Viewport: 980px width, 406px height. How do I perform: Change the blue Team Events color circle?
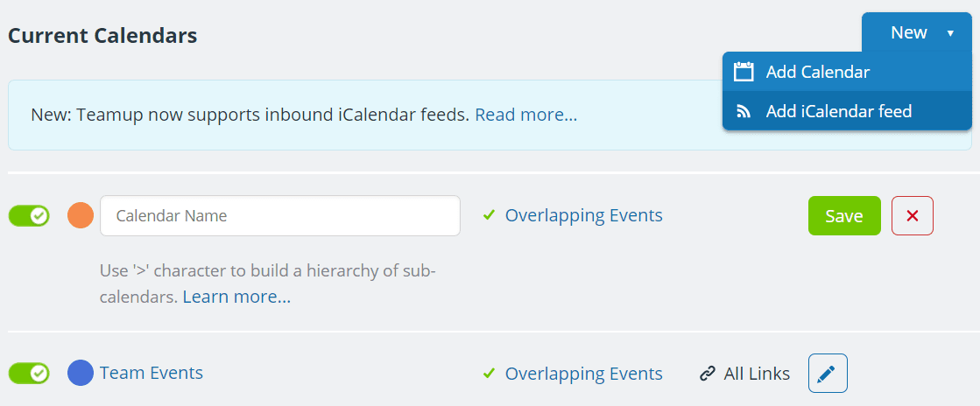tap(81, 373)
